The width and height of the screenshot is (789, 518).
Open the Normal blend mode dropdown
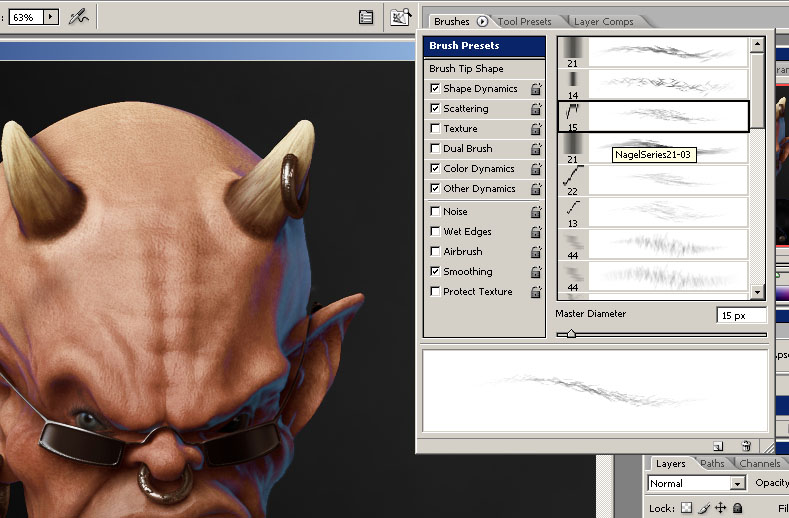737,483
